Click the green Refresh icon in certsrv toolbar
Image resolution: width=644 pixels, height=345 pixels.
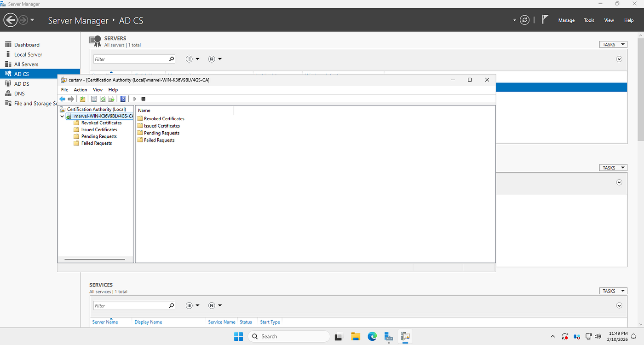pyautogui.click(x=103, y=99)
